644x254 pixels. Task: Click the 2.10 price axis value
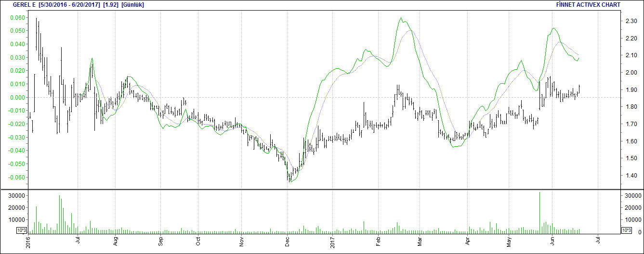point(631,56)
